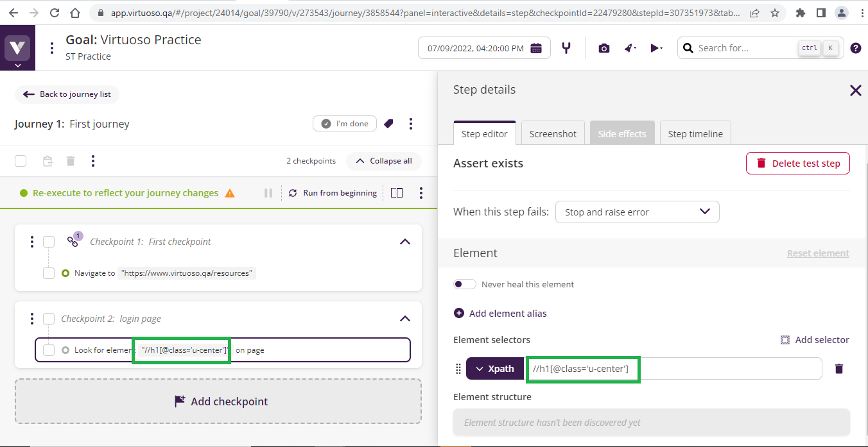Click the help question mark icon

pos(855,48)
